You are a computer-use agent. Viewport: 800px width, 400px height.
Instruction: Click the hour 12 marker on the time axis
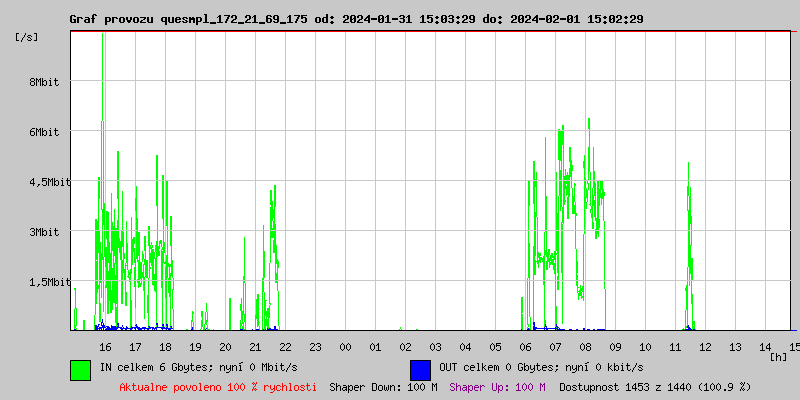[x=705, y=346]
